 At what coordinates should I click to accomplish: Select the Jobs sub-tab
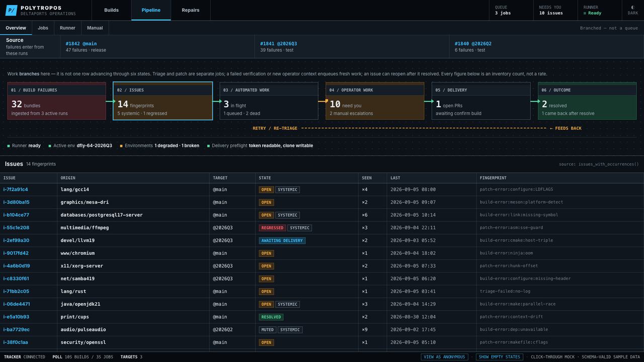[43, 28]
